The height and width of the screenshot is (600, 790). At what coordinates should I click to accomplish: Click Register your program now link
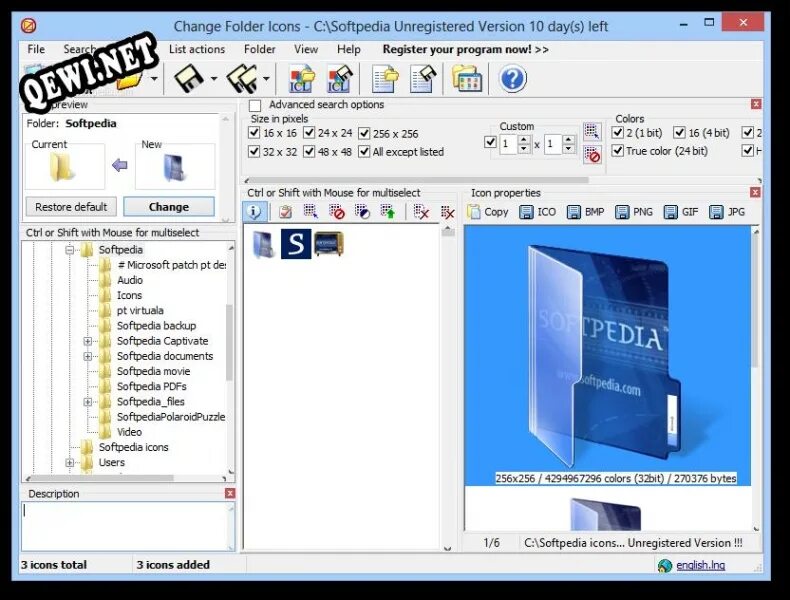[466, 49]
